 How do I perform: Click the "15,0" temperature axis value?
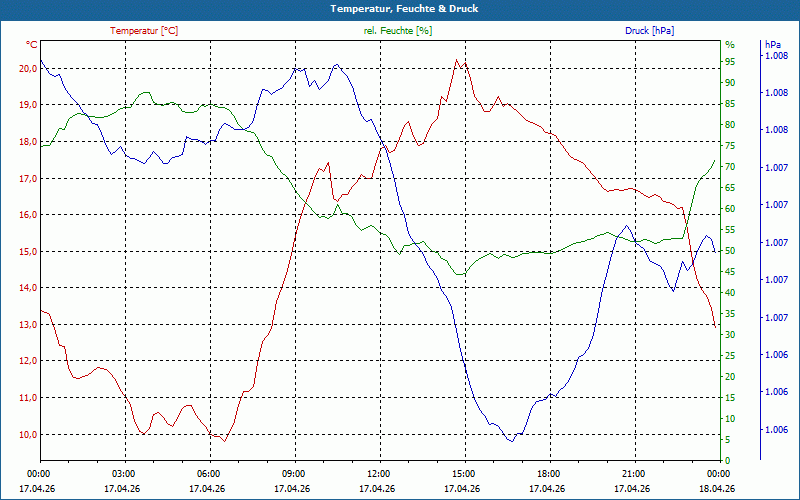pyautogui.click(x=28, y=252)
